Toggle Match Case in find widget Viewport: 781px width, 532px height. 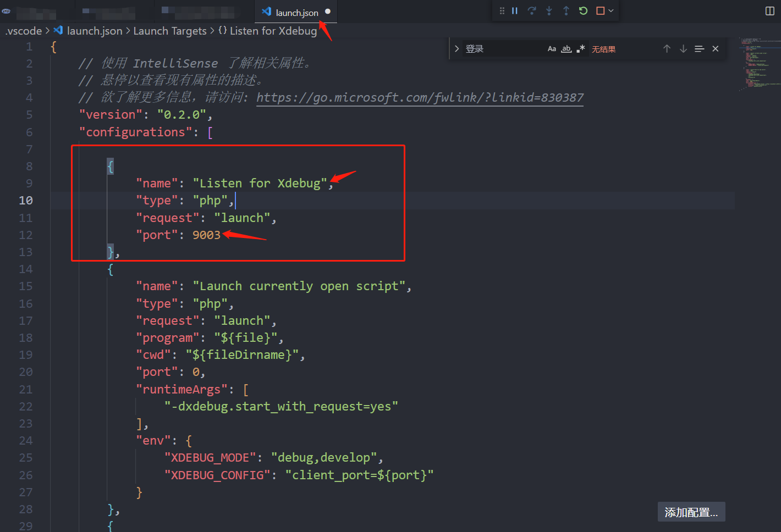[552, 49]
